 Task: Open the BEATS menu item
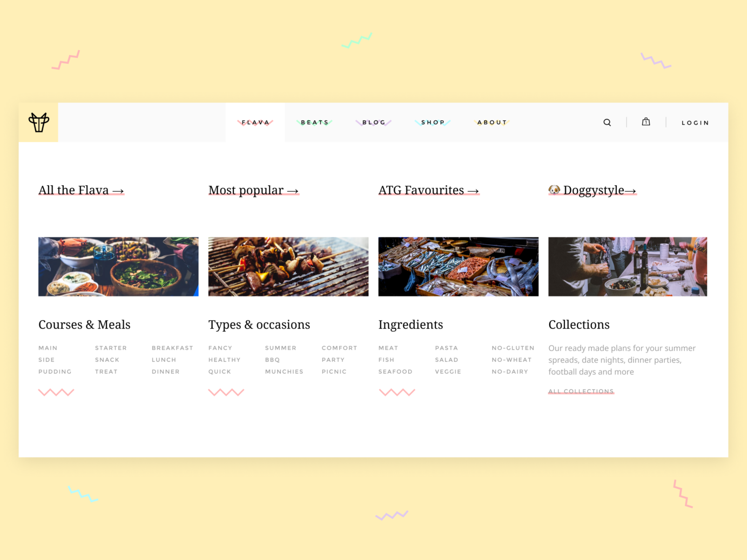(x=315, y=122)
